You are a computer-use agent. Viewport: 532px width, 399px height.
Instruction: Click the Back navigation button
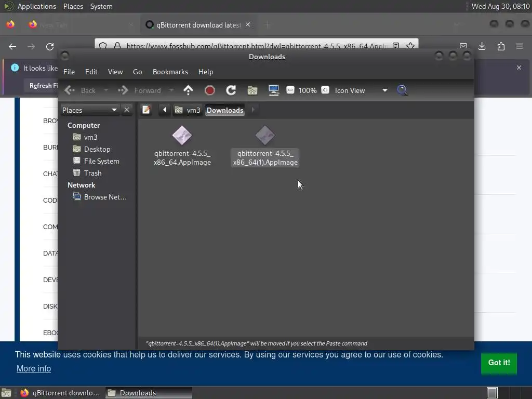pos(81,90)
